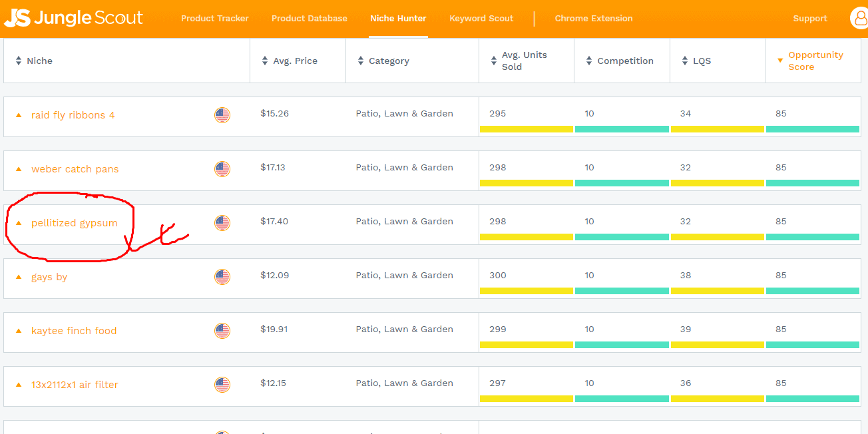The image size is (868, 434).
Task: Click Opportunity Score header label
Action: (816, 61)
